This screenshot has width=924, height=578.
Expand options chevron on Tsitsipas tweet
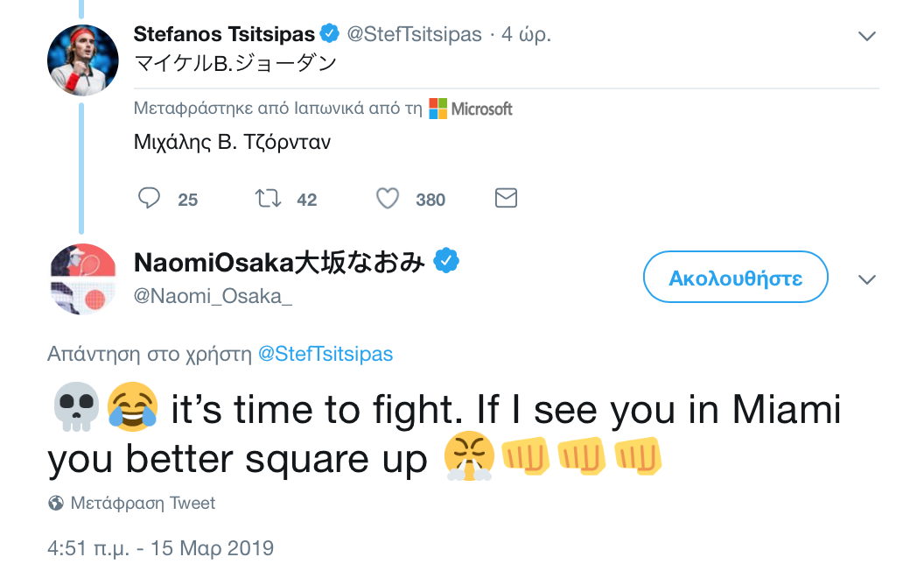867,36
